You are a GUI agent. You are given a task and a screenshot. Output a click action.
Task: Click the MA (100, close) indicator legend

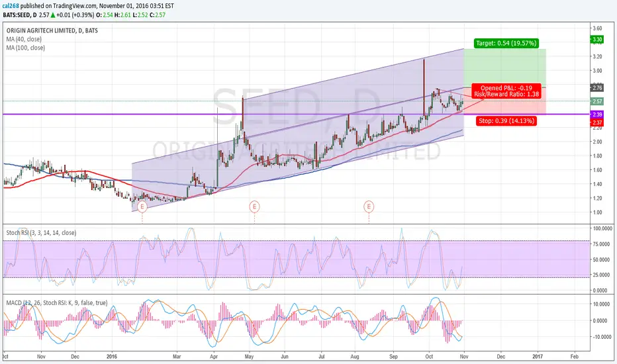coord(25,48)
